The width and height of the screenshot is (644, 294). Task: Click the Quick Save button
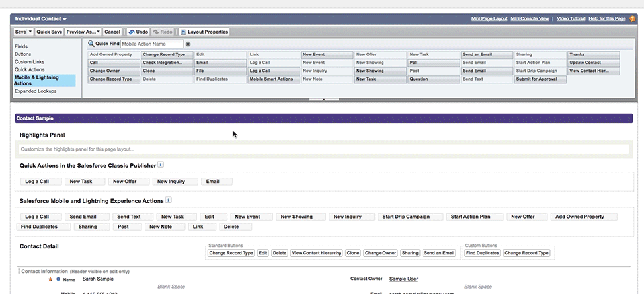(x=50, y=32)
